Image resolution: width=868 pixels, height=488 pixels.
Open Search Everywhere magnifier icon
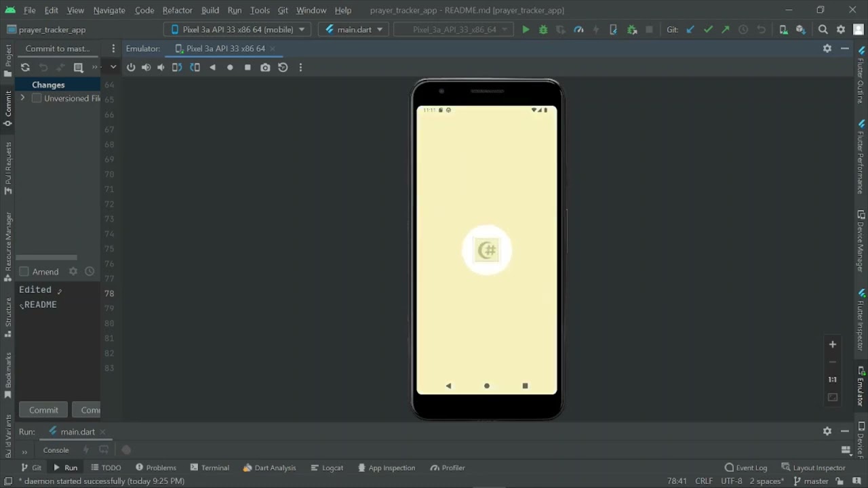tap(823, 29)
